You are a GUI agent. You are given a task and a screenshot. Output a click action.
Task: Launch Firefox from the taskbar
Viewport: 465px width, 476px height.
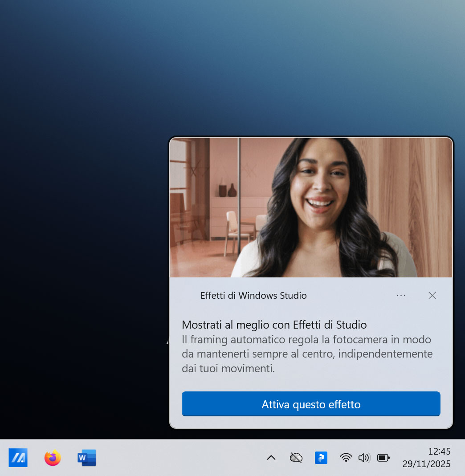(x=53, y=457)
